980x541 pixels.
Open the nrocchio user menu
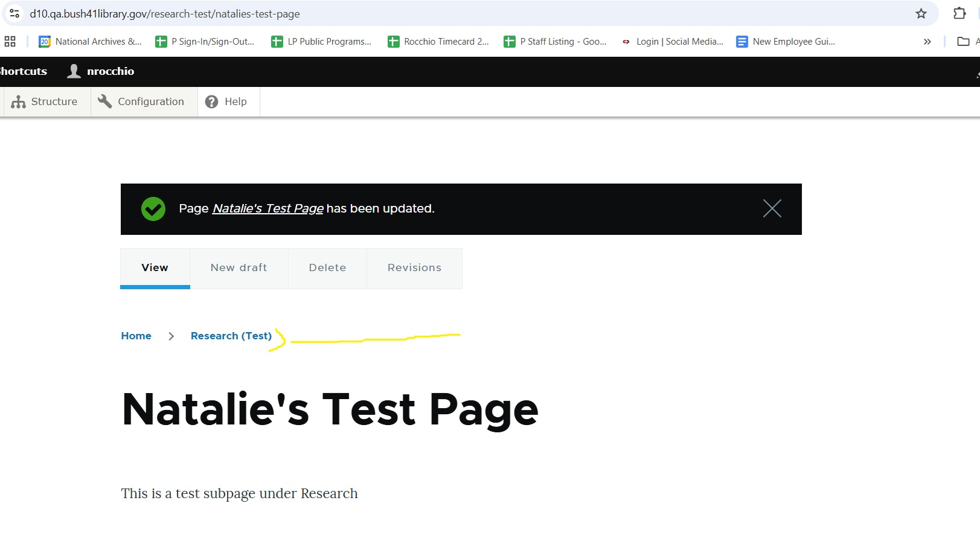click(101, 71)
